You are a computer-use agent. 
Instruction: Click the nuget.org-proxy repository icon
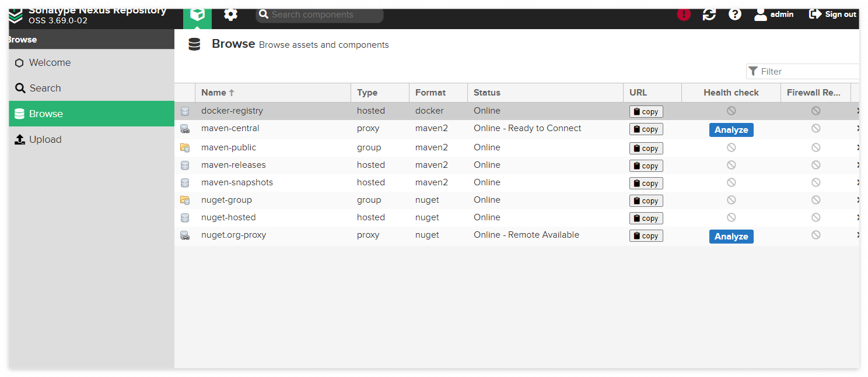pos(185,235)
